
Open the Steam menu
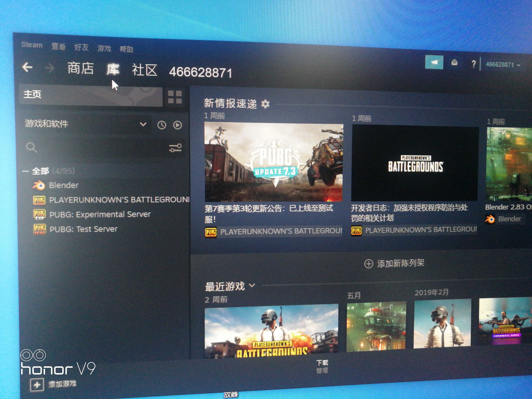(32, 45)
